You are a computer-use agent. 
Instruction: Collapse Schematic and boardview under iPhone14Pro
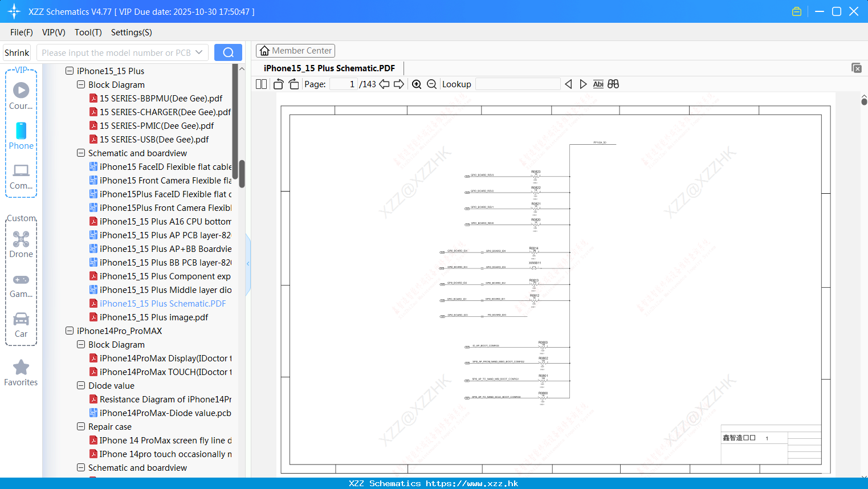(x=81, y=467)
